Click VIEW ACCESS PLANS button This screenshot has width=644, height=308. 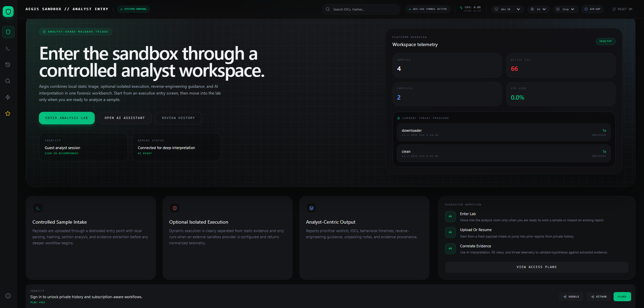tap(537, 267)
